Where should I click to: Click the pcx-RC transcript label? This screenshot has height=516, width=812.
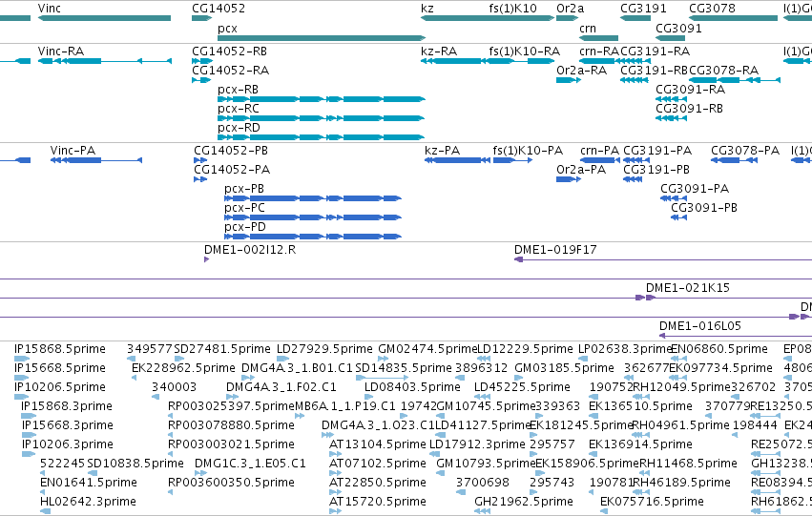[x=239, y=109]
